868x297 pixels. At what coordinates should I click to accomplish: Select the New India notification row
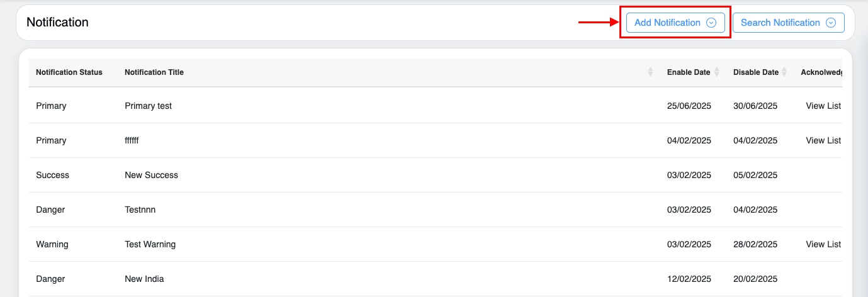144,279
